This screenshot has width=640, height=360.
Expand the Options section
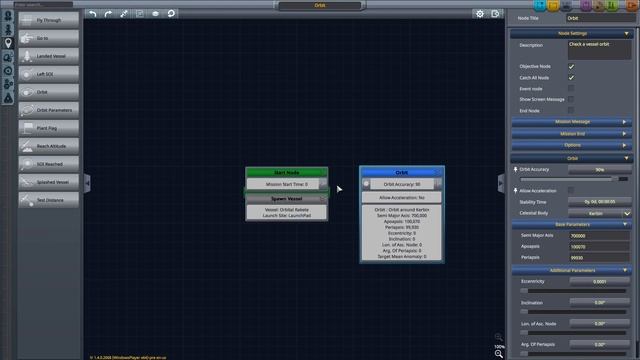572,145
